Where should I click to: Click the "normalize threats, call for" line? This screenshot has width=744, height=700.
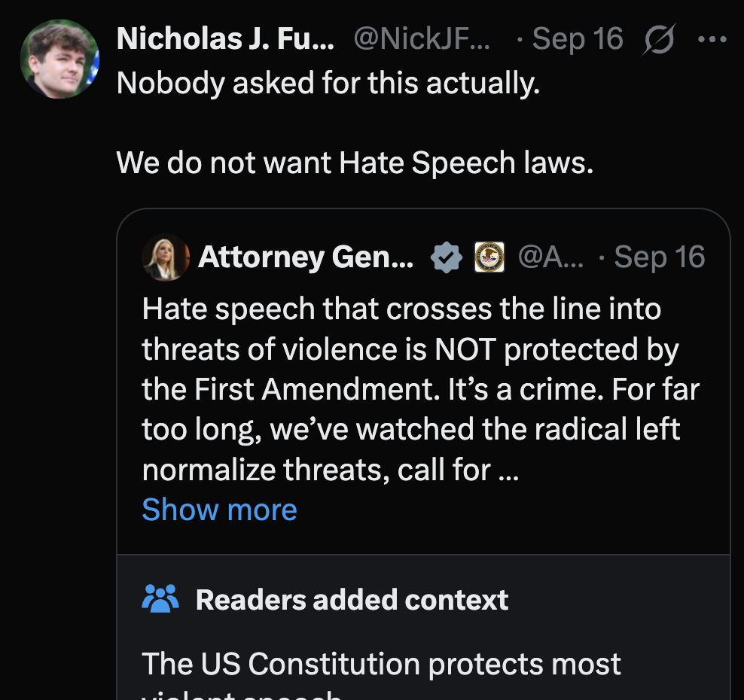click(317, 470)
